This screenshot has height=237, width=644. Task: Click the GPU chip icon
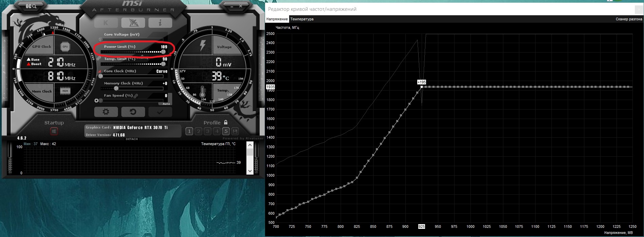coord(65,47)
